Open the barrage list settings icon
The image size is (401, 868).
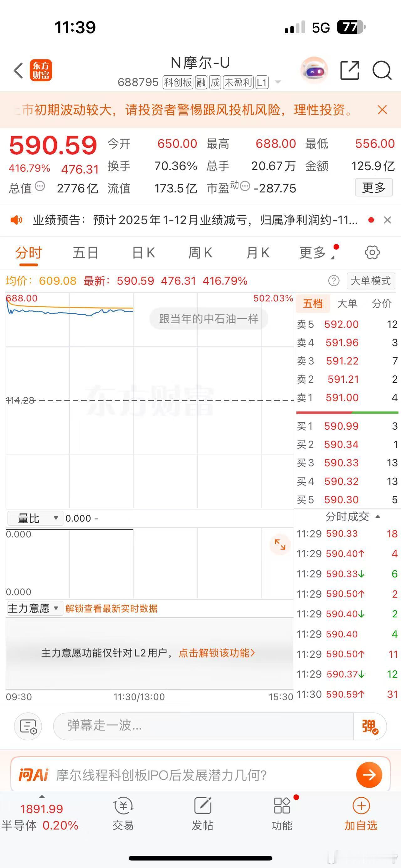pyautogui.click(x=28, y=727)
